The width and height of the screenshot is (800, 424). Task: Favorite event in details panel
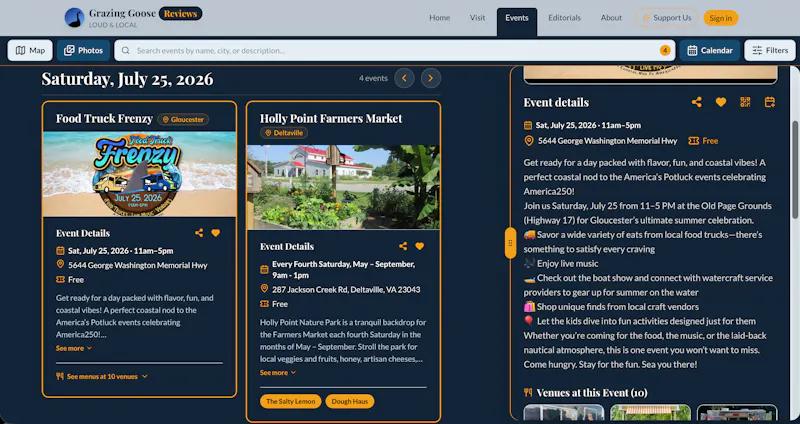coord(720,102)
